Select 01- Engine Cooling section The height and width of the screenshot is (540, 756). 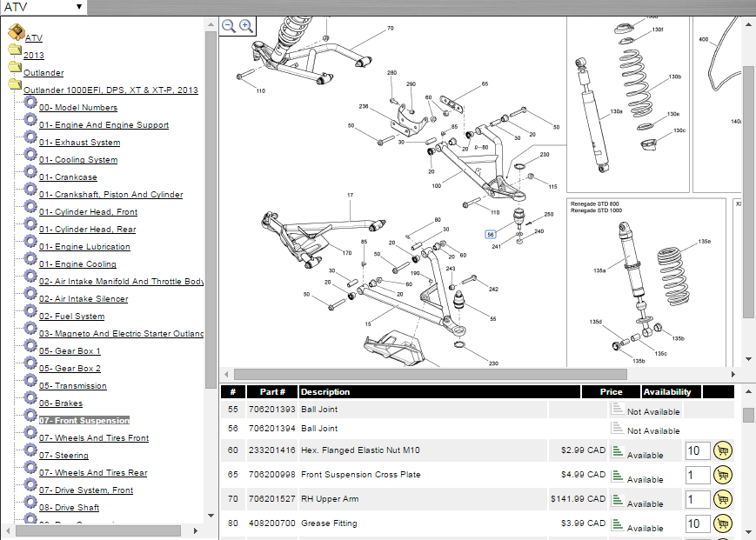(x=77, y=264)
